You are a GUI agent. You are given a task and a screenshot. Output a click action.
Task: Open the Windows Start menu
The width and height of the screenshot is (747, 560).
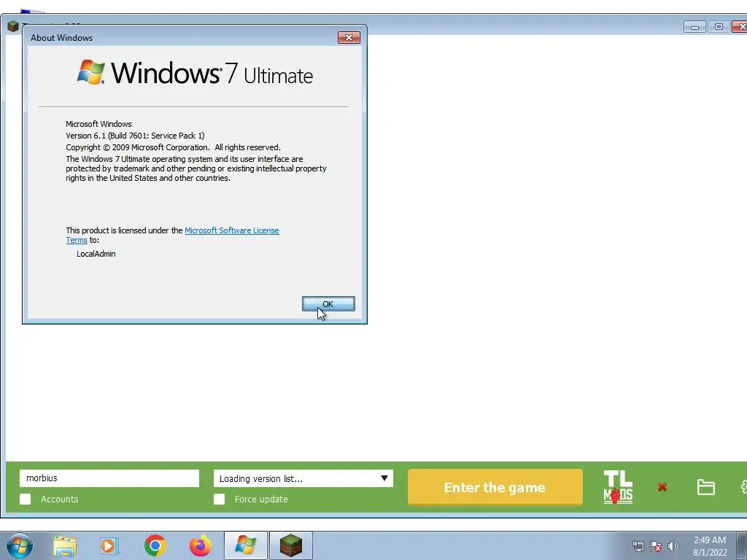tap(20, 545)
